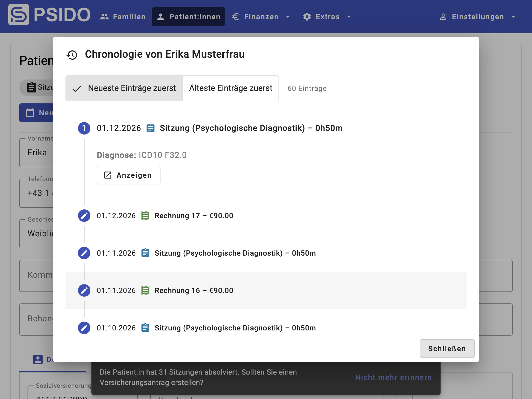
Task: Open the Finanzen menu
Action: click(x=261, y=17)
